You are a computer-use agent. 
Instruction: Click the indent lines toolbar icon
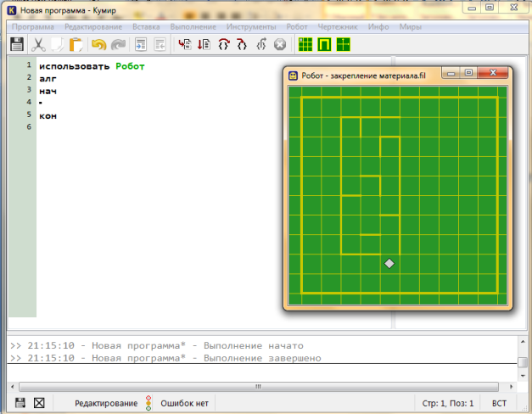(141, 44)
